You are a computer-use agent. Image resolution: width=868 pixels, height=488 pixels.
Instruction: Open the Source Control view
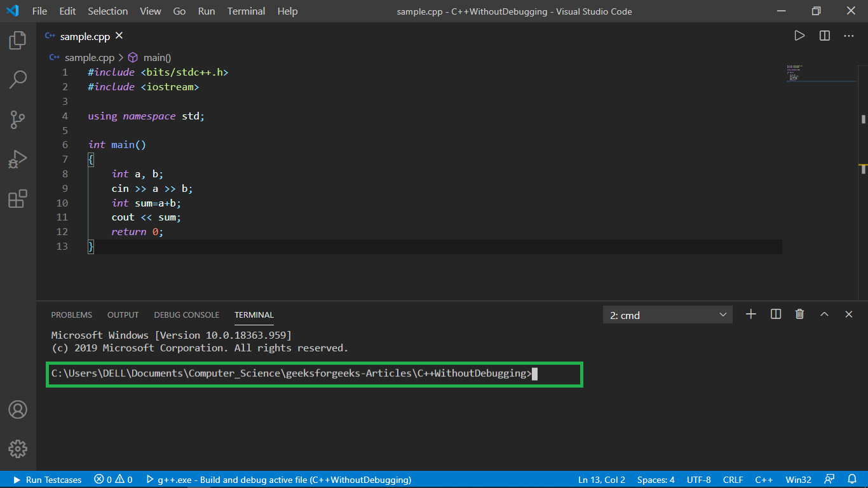[18, 119]
